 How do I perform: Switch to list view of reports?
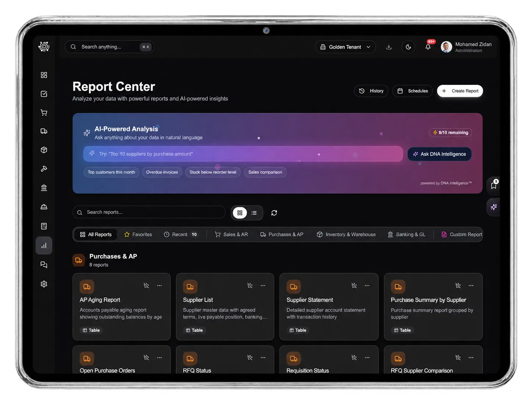(x=254, y=213)
